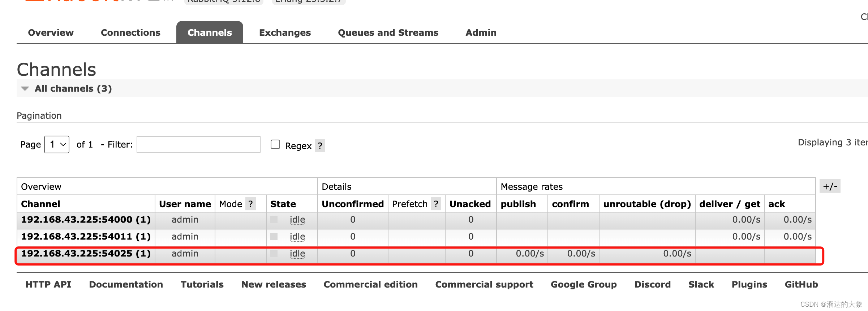Open channel 192.168.43.225:54025 (1)
Viewport: 868px width, 311px height.
tap(86, 254)
